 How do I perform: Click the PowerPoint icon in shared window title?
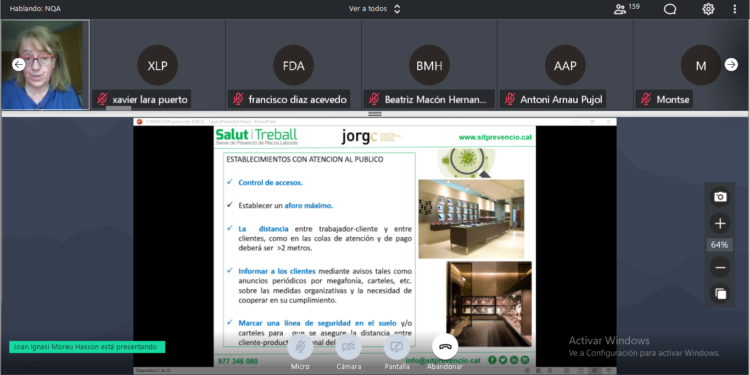(x=140, y=122)
